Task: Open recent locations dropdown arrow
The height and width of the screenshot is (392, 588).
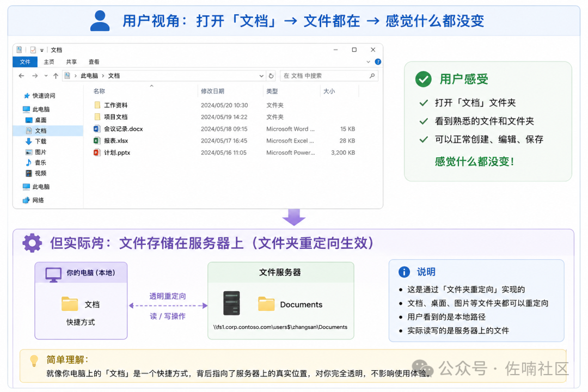Action: pyautogui.click(x=46, y=76)
